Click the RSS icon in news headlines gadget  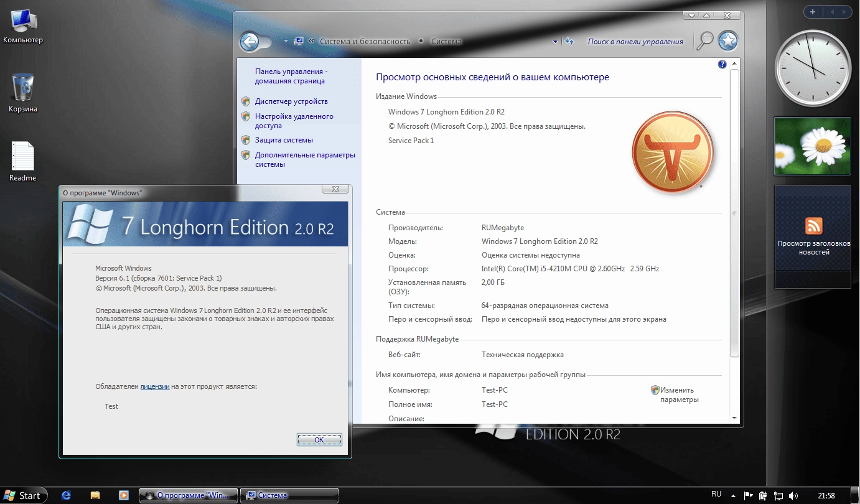(814, 225)
